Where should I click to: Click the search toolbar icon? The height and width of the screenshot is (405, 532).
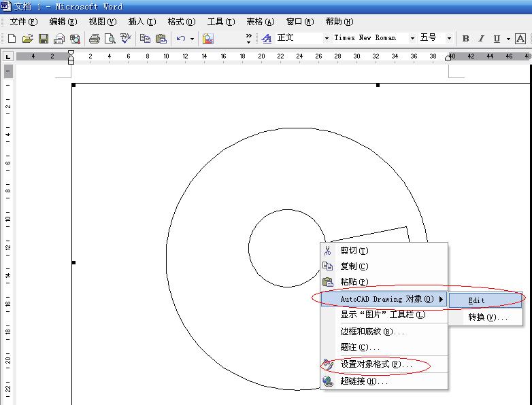[75, 39]
